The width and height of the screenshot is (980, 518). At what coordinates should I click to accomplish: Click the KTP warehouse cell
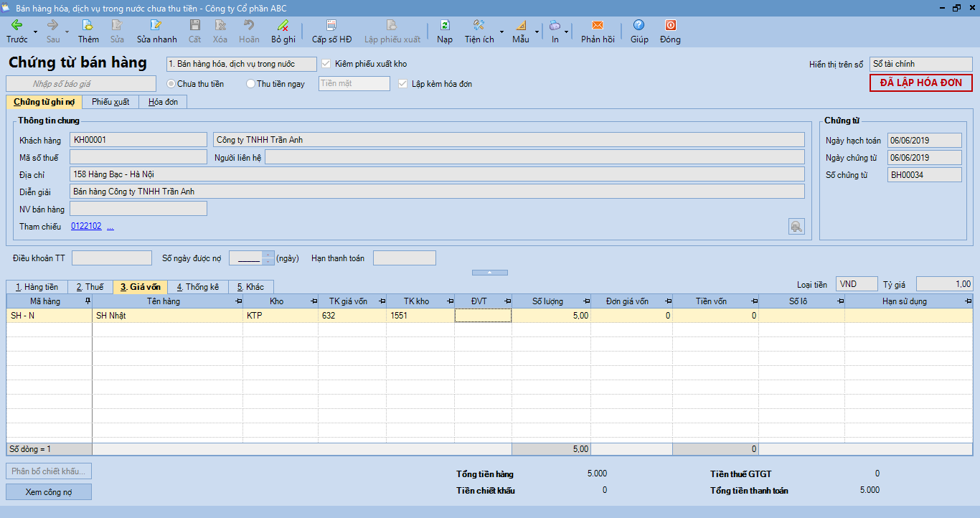coord(281,316)
